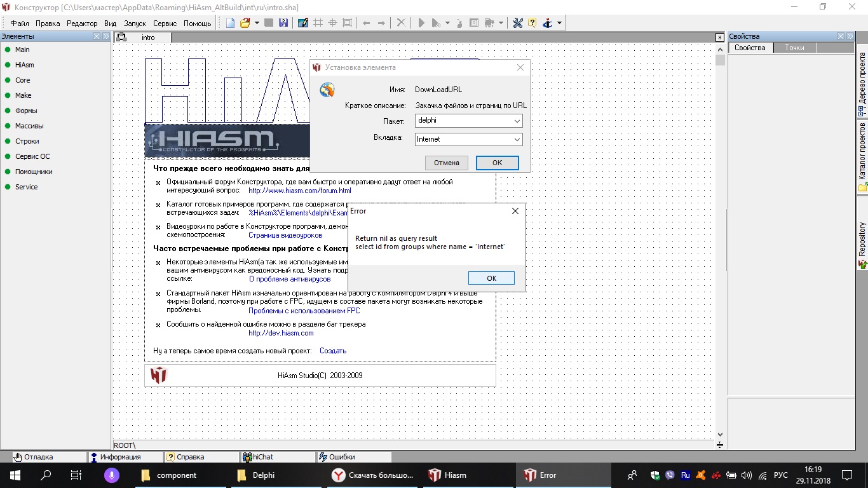This screenshot has height=488, width=868.
Task: Click the anchor toolbar icon
Action: [548, 23]
